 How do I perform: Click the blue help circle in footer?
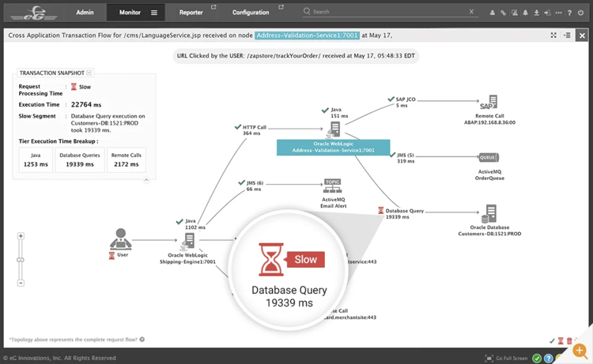[549, 358]
